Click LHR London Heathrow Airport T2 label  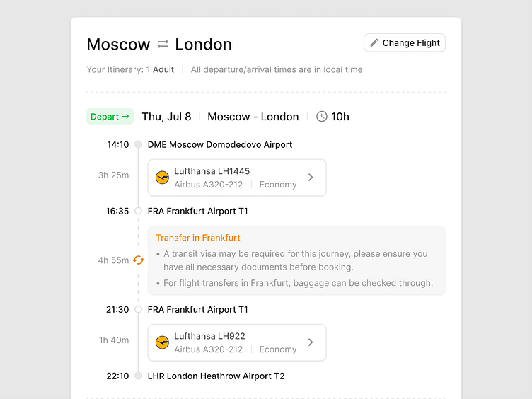point(216,376)
